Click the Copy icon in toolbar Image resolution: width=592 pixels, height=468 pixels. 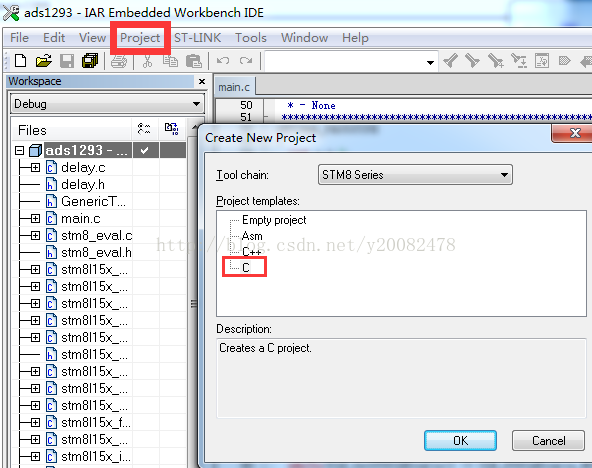click(171, 61)
